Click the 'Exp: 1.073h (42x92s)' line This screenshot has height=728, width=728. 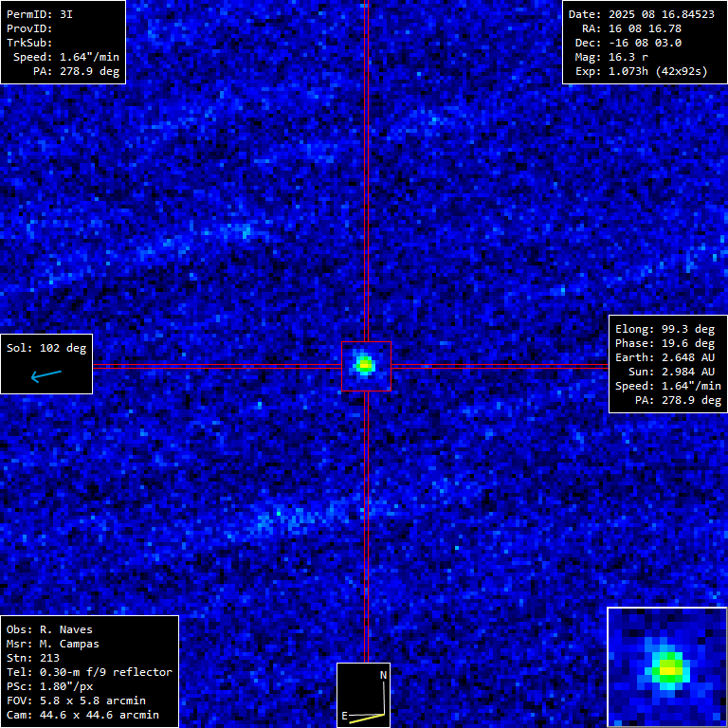(642, 71)
